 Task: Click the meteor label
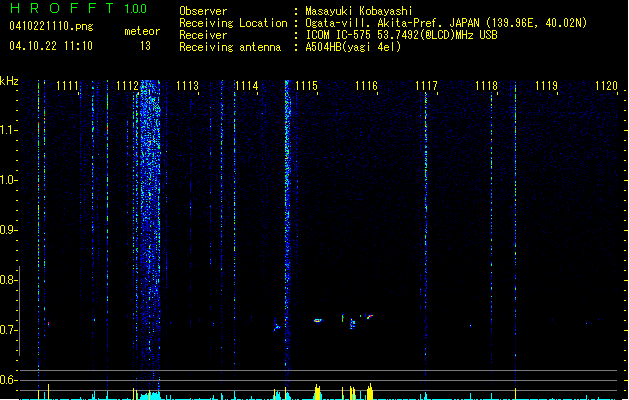[142, 31]
